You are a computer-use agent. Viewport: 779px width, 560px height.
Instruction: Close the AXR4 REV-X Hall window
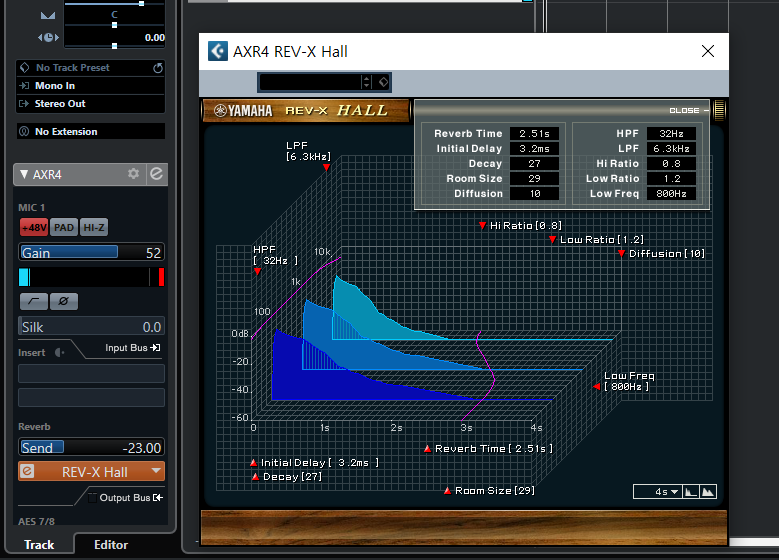(708, 51)
